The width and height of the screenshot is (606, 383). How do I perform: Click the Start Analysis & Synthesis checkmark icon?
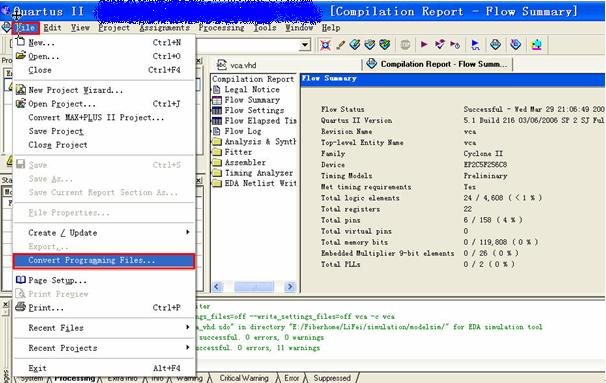(440, 45)
